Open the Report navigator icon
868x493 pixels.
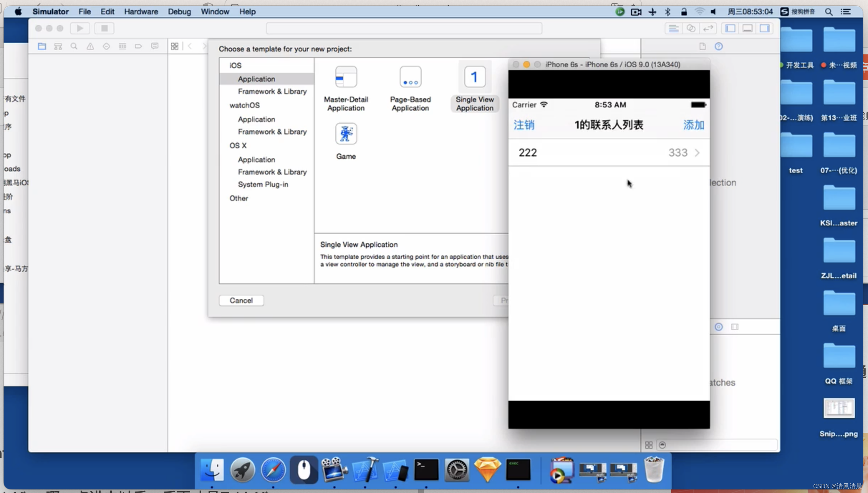[x=155, y=46]
